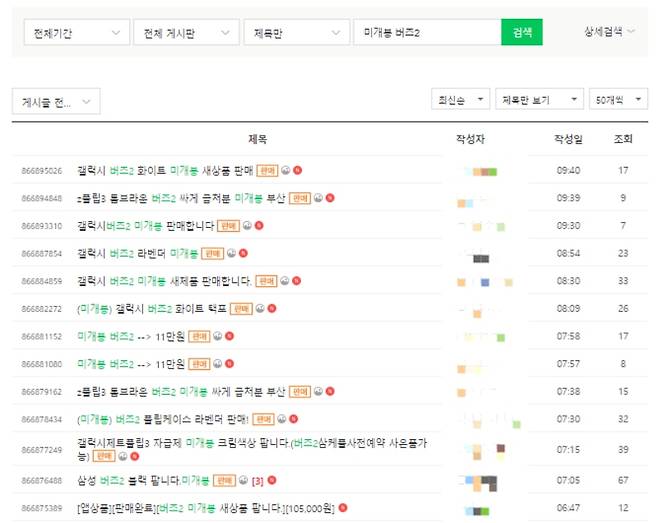The height and width of the screenshot is (523, 658).
Task: Focus the search field containing 미개봉 버즈2
Action: tap(428, 32)
